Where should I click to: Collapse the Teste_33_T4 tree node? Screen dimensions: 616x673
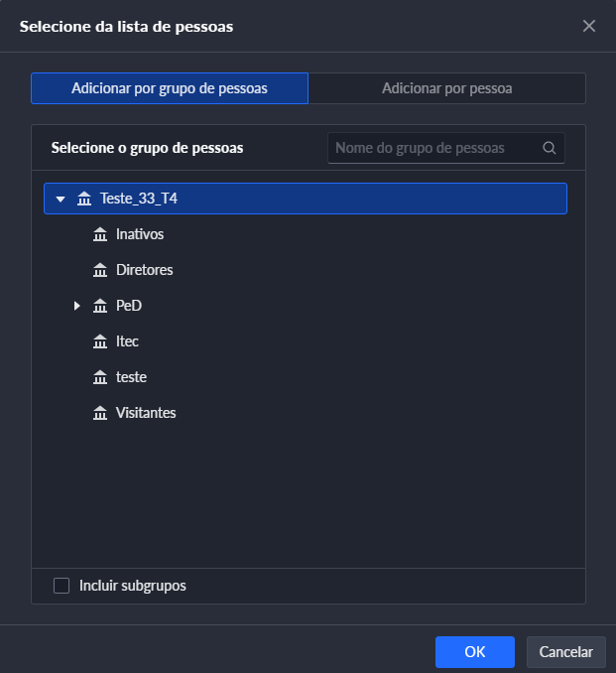[61, 199]
